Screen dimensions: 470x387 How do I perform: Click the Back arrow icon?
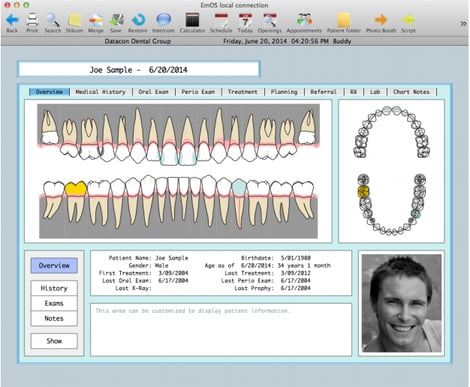pyautogui.click(x=12, y=20)
